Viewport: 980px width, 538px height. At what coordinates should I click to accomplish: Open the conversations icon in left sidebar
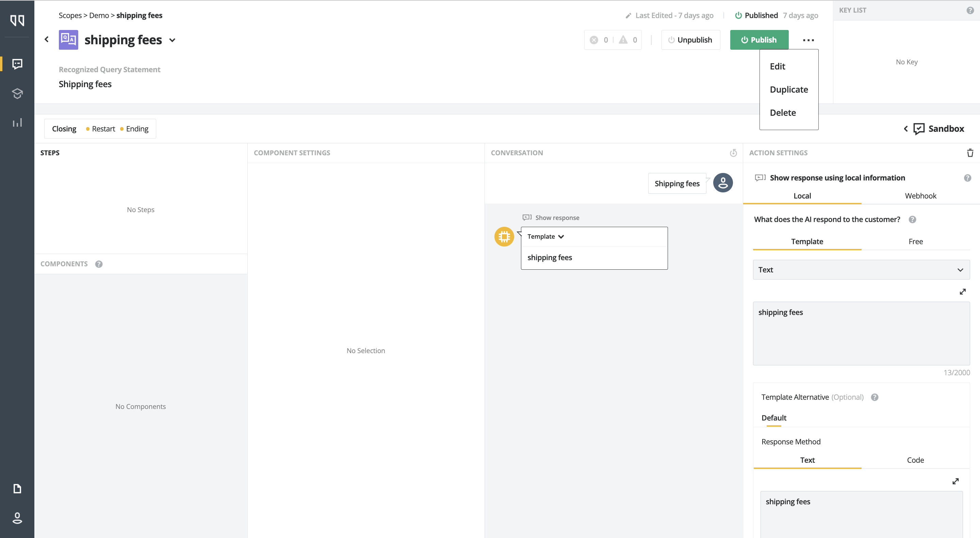point(17,64)
